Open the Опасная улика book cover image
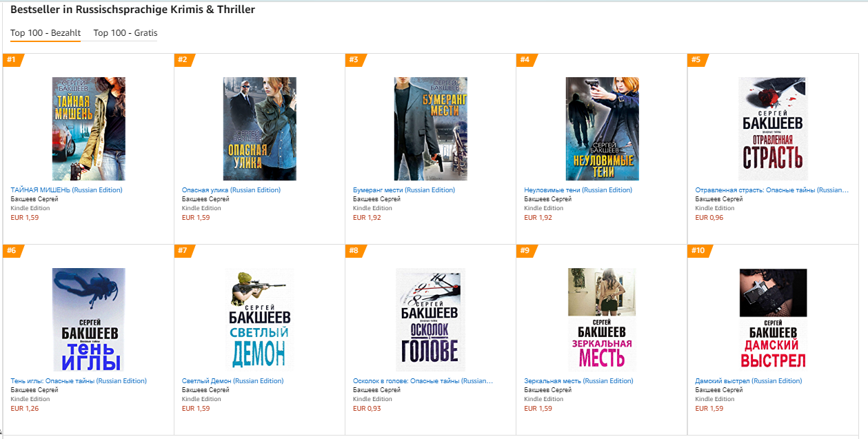This screenshot has width=868, height=439. [x=260, y=129]
